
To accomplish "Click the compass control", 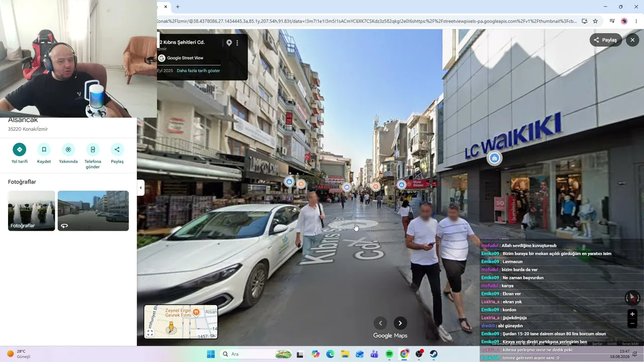I will (632, 298).
